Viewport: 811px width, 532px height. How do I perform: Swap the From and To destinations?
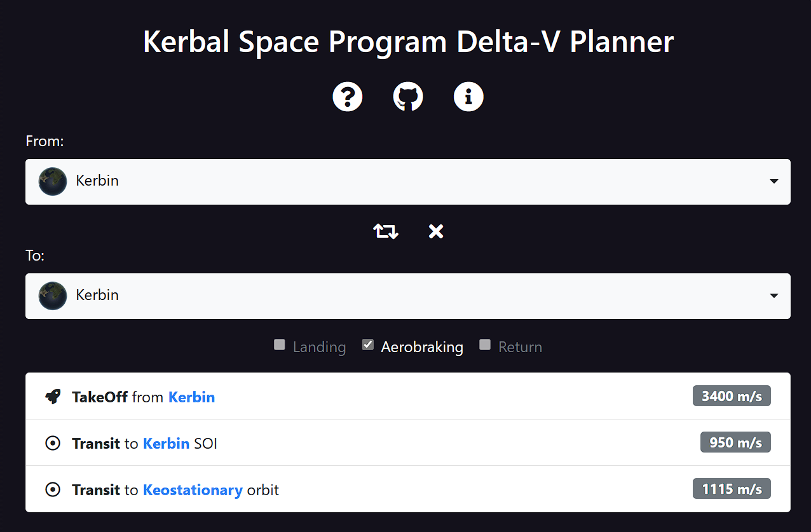point(385,231)
